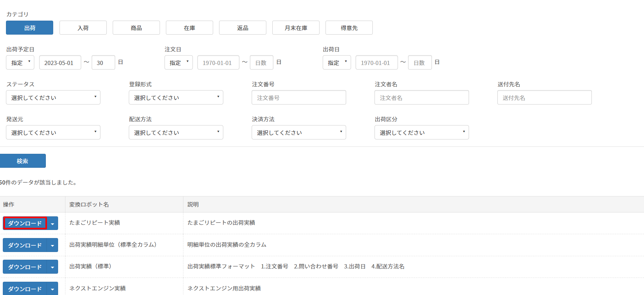644x295 pixels.
Task: Open caret menu beside たまごリピート実績 download
Action: (x=52, y=223)
